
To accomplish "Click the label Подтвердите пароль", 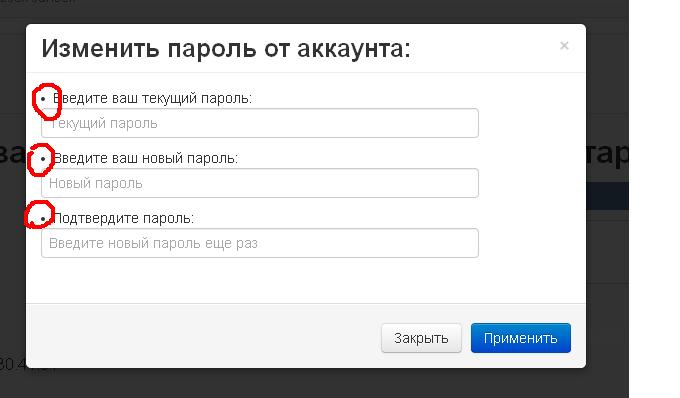I will pos(124,218).
